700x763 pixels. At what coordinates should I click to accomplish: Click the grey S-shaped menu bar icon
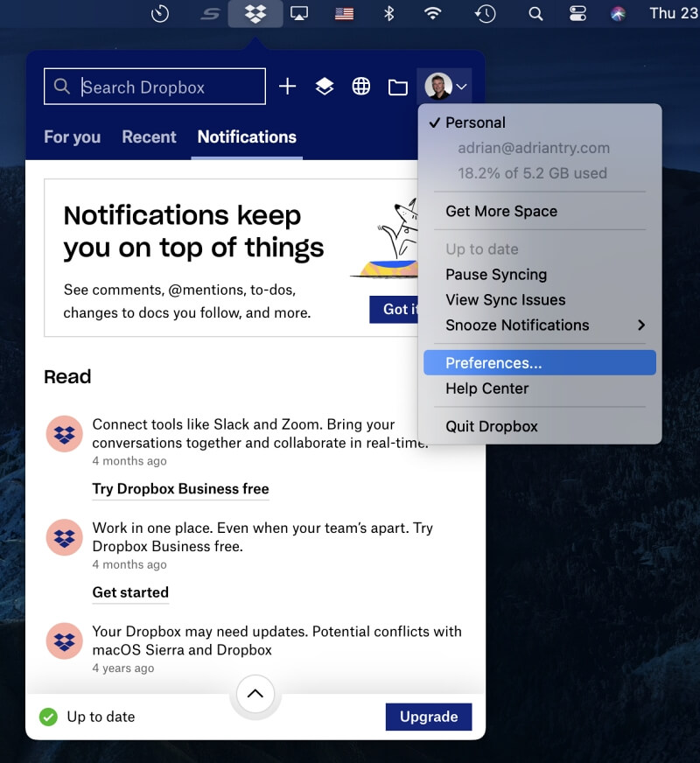(x=210, y=14)
